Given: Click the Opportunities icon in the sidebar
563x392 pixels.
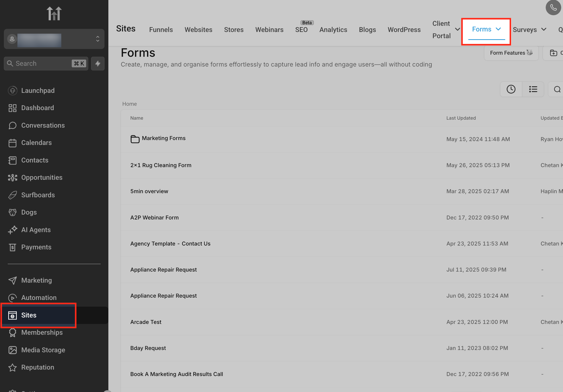Looking at the screenshot, I should coord(13,177).
